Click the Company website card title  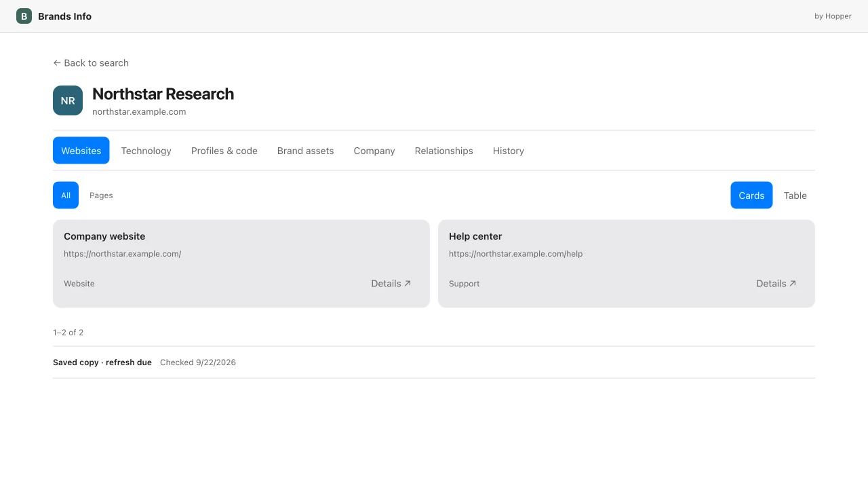point(104,236)
